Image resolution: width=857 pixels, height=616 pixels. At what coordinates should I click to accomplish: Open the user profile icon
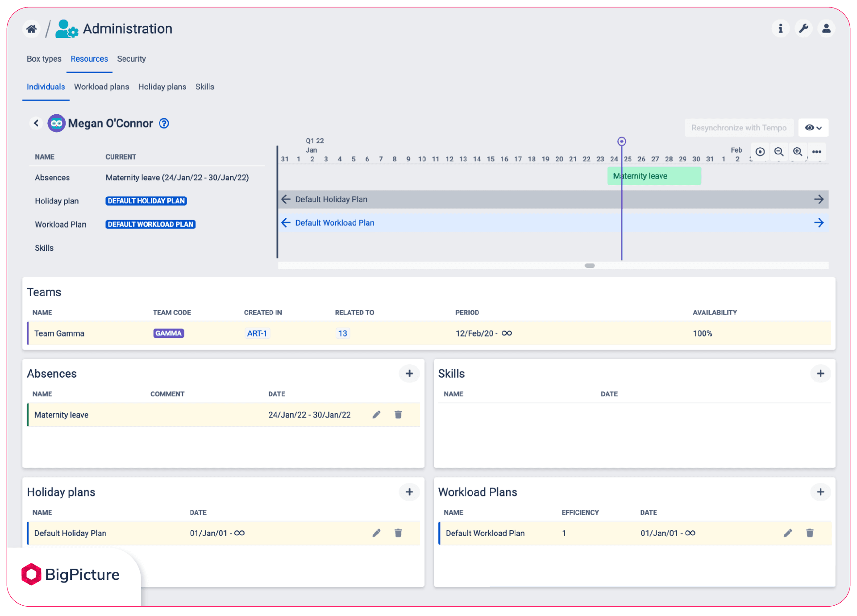pyautogui.click(x=826, y=29)
